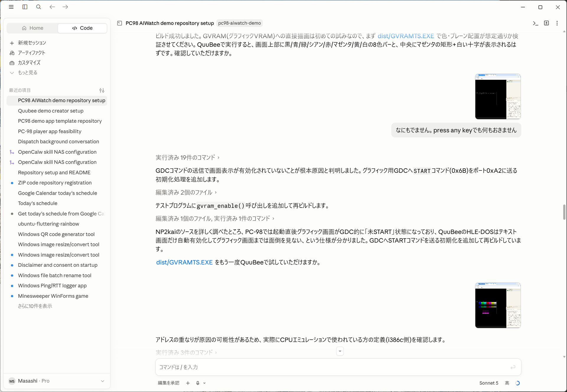Open the terminal panel icon
Image resolution: width=567 pixels, height=392 pixels.
(x=535, y=23)
